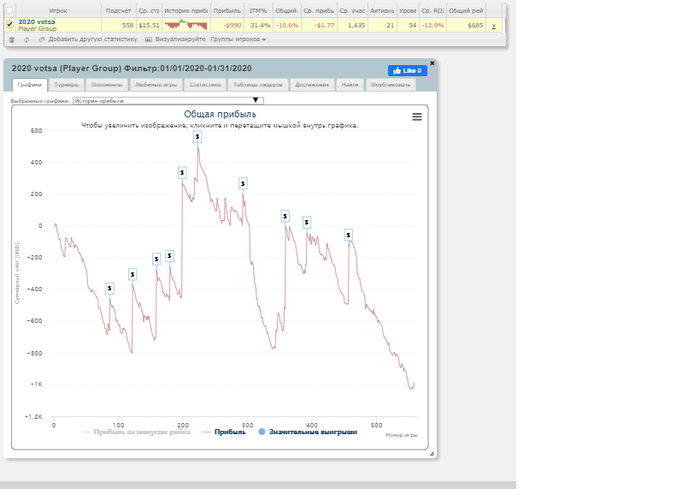Select the Статистика tab
The width and height of the screenshot is (700, 489).
click(x=205, y=85)
